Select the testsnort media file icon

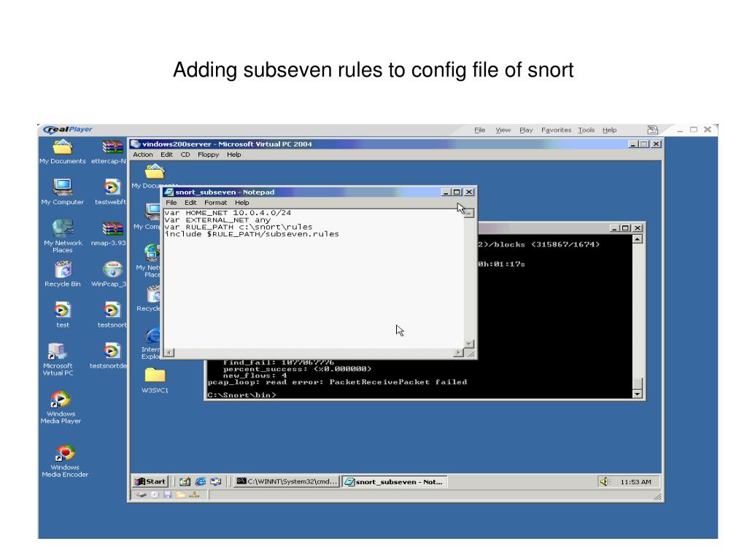coord(112,311)
